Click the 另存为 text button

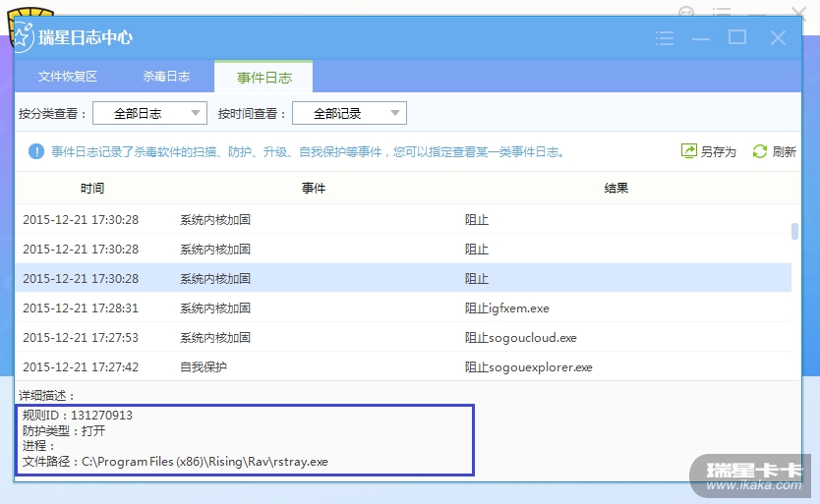[x=718, y=151]
